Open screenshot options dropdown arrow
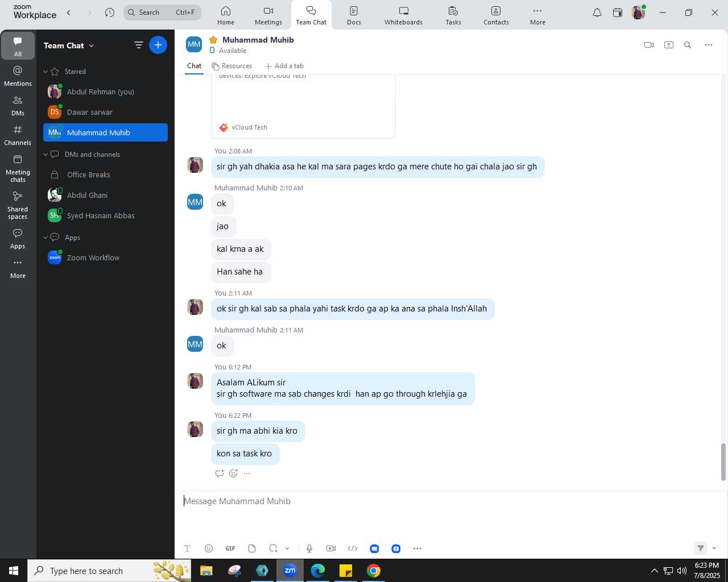Viewport: 728px width, 582px height. (x=287, y=548)
